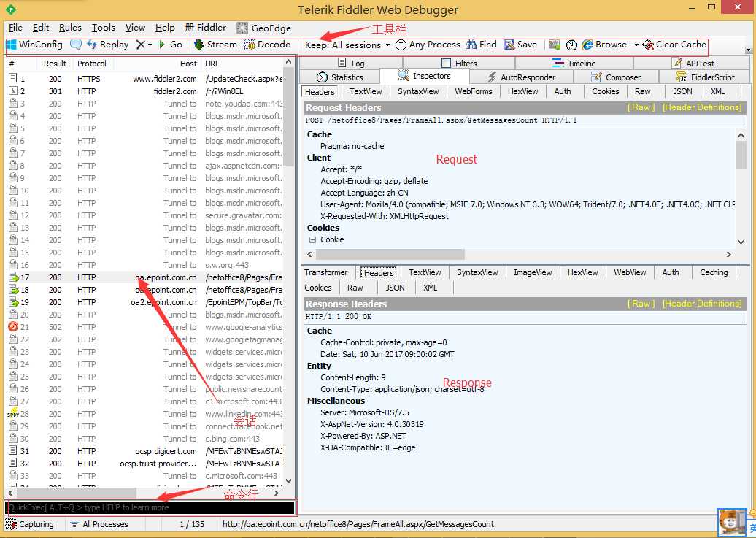Screen dimensions: 756x538
Task: Collapse the Cookie tree node
Action: 312,239
